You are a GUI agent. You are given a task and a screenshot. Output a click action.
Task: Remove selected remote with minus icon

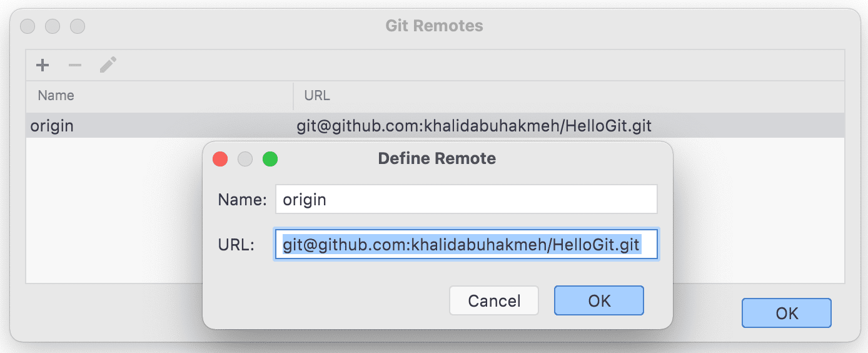coord(75,64)
